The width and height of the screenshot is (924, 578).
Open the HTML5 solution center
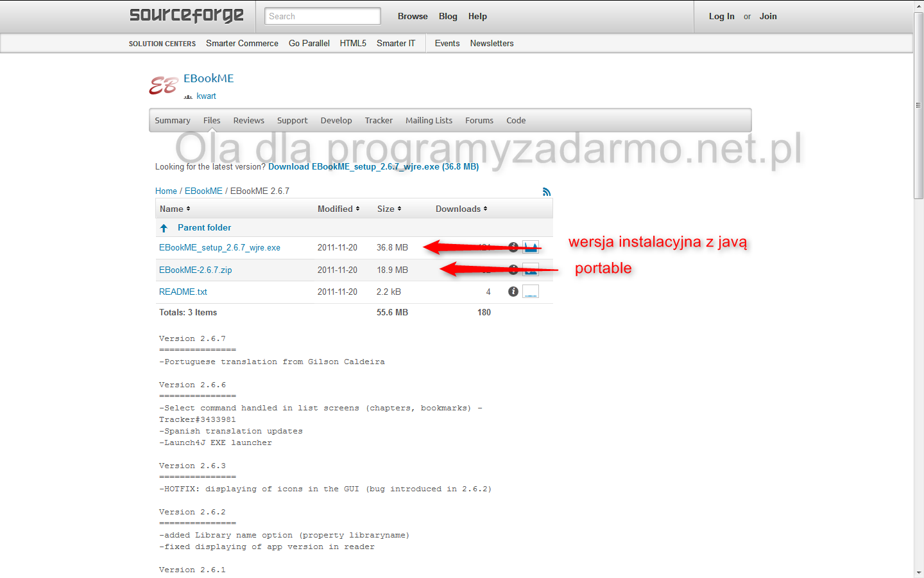pos(353,43)
